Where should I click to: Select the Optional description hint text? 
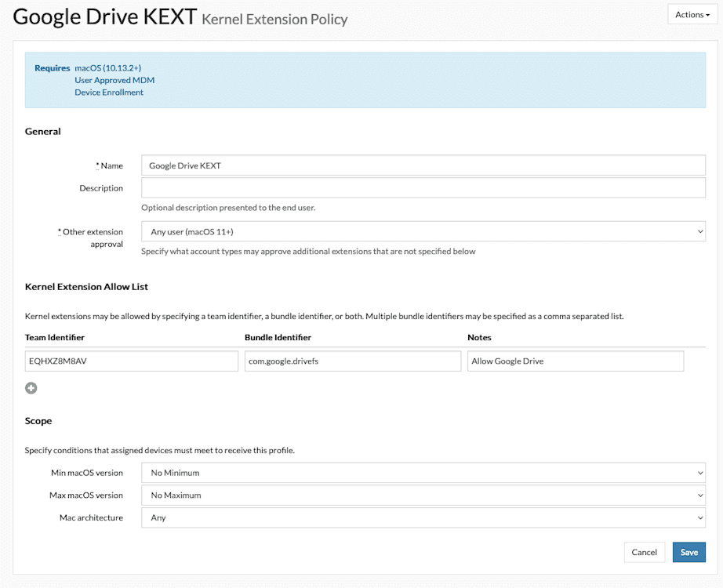228,208
